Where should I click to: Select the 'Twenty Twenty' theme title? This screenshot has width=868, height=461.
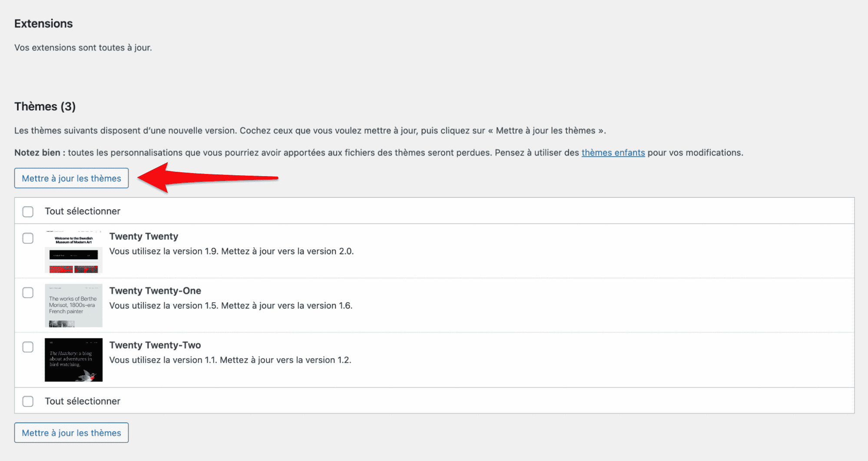(x=143, y=236)
